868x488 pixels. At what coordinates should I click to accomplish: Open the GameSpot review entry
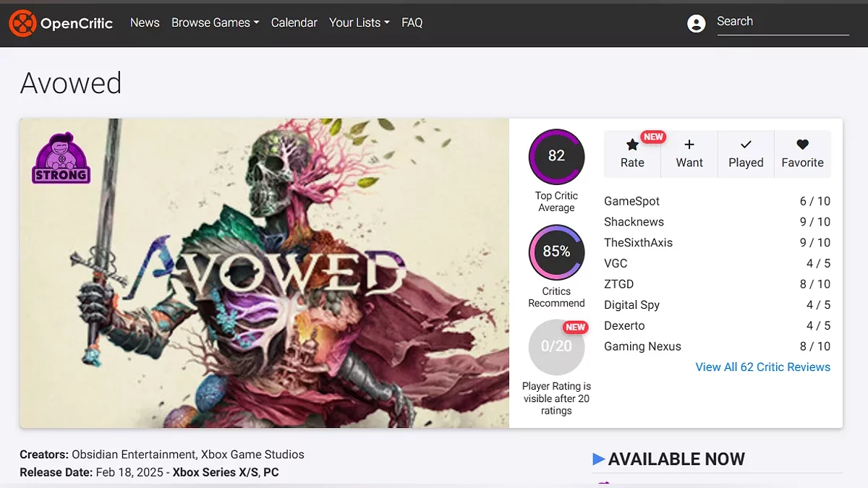pyautogui.click(x=631, y=201)
